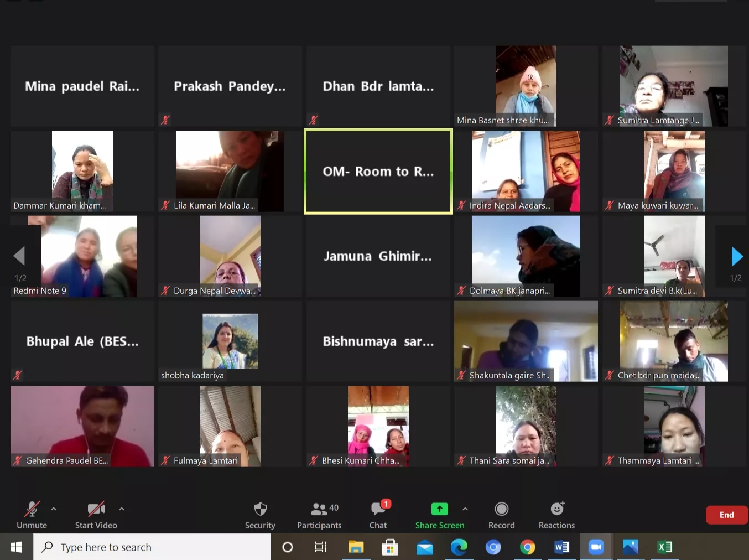Click muted mic icon on Dhan Bdr tile

314,120
